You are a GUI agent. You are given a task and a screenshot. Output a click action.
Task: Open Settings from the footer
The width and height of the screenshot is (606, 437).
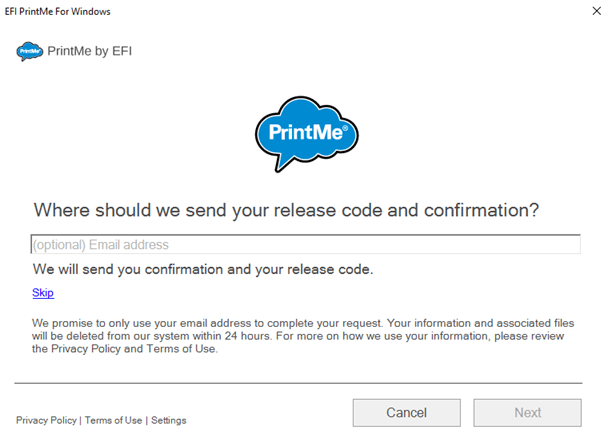[x=169, y=420]
